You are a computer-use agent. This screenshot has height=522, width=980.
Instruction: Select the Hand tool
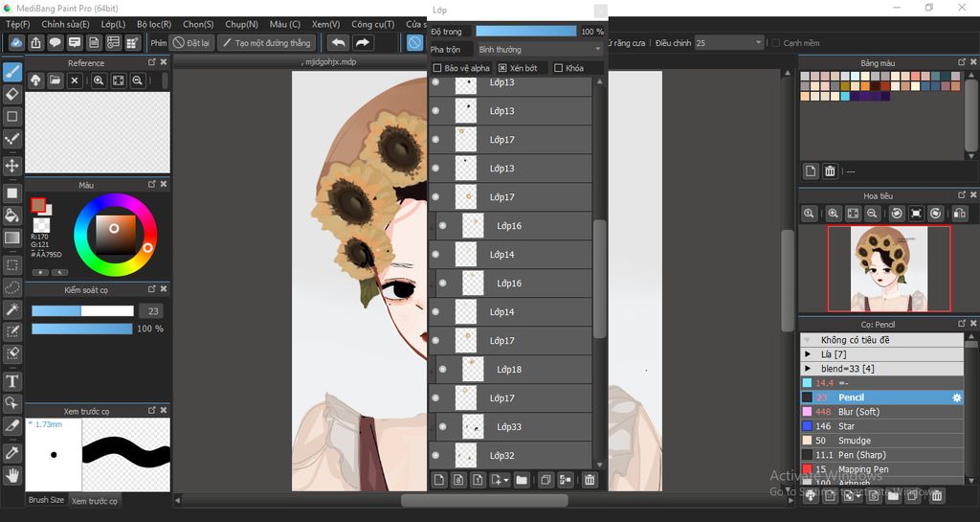coord(11,475)
